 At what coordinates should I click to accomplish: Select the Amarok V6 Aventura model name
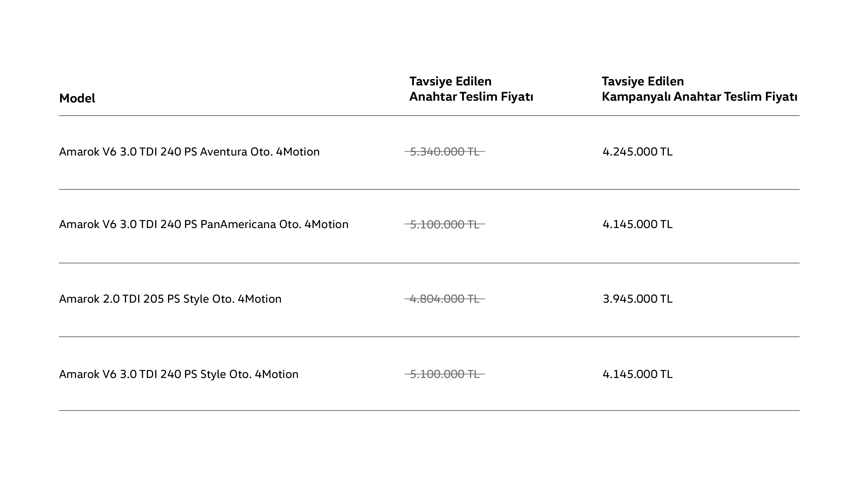tap(189, 152)
